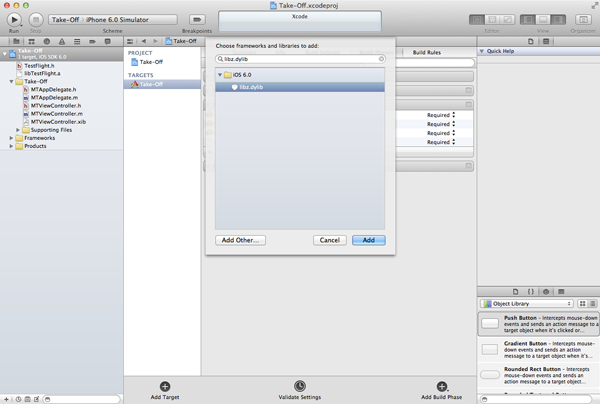The height and width of the screenshot is (404, 600).
Task: Expand the Products group
Action: 11,146
